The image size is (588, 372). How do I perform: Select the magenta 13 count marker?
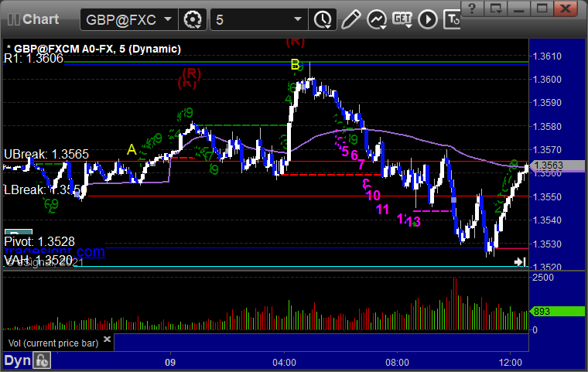pos(413,222)
